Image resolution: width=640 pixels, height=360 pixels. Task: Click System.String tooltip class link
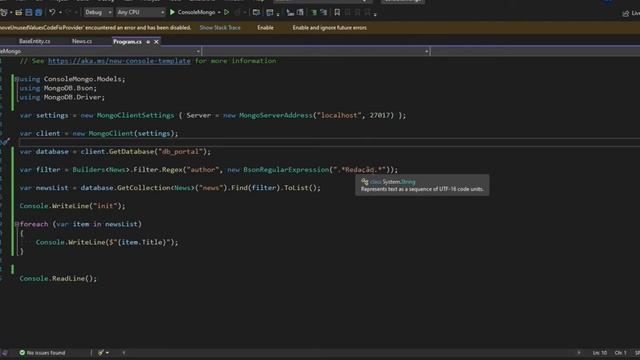[398, 182]
